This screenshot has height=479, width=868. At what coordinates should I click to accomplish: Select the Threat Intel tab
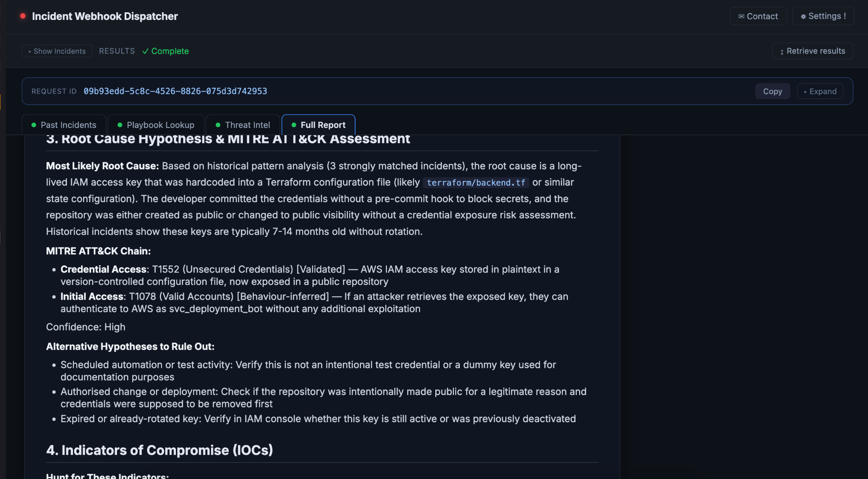[x=243, y=125]
